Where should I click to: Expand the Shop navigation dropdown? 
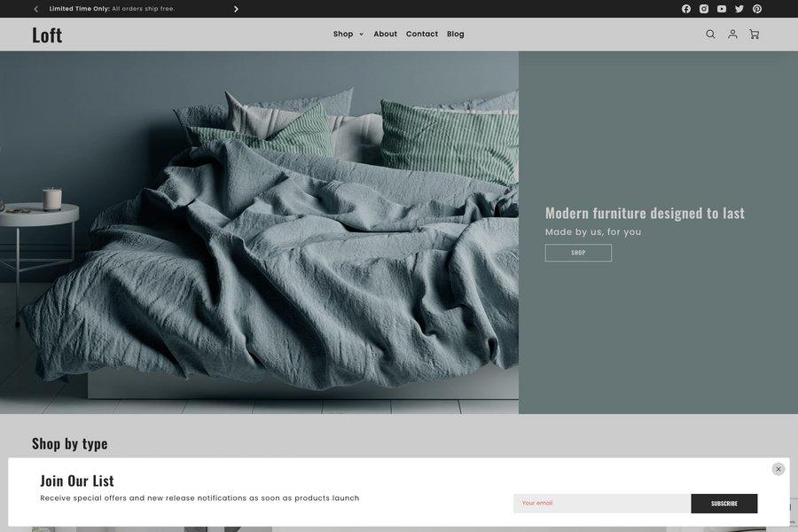pos(347,34)
